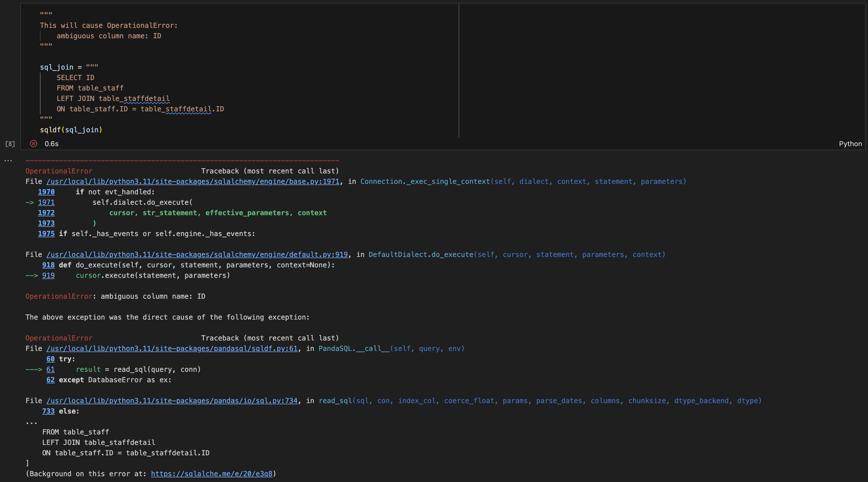Screen dimensions: 868x482
Task: Place cursor on the sqldf(sql_join) call
Action: pos(71,130)
